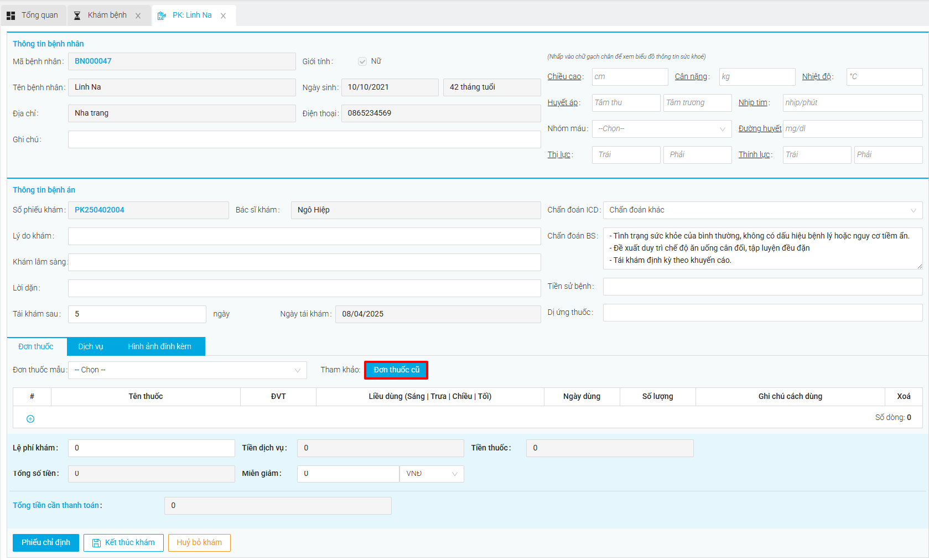
Task: Open the Hình ảnh đính kèm tab
Action: [x=160, y=346]
